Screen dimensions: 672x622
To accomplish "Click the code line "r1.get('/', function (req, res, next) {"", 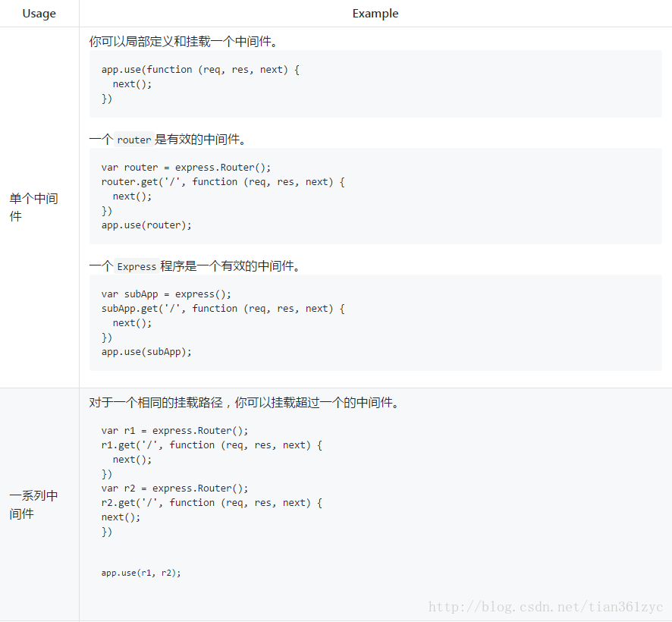I will click(212, 445).
